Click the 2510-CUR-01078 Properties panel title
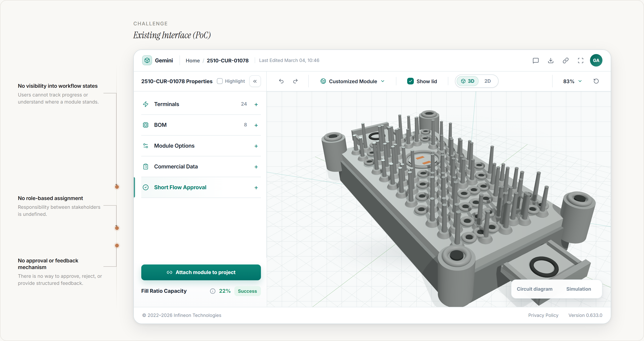This screenshot has height=341, width=644. (x=177, y=81)
